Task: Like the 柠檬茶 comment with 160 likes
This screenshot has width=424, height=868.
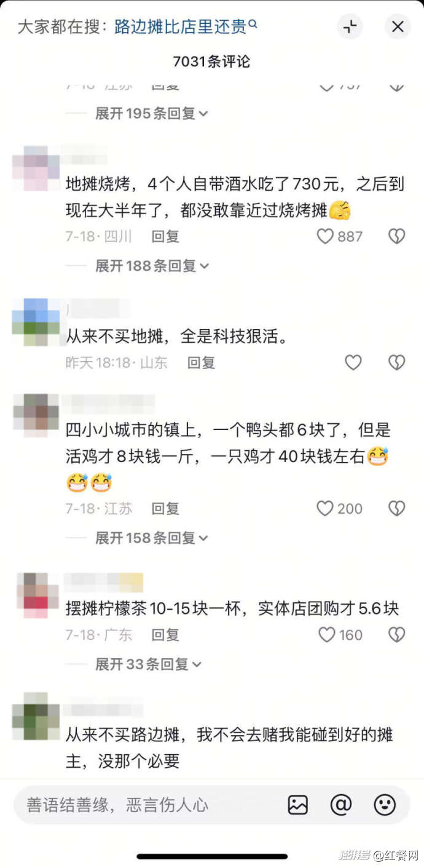Action: (327, 635)
